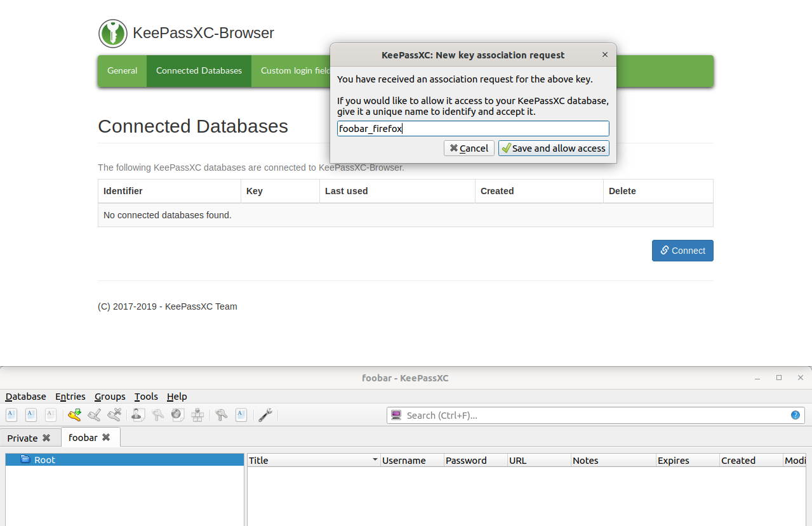Sort entries by the Username column
The image size is (812, 526).
click(x=412, y=460)
